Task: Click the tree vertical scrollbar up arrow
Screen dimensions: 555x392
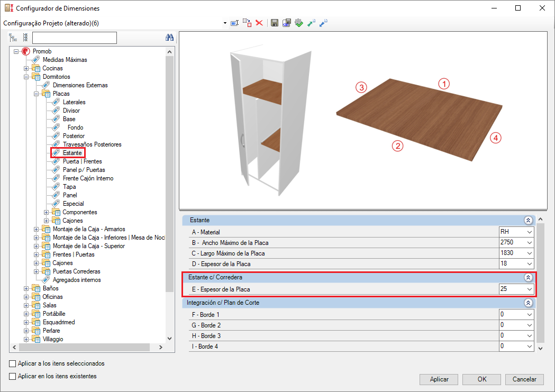Action: click(169, 52)
